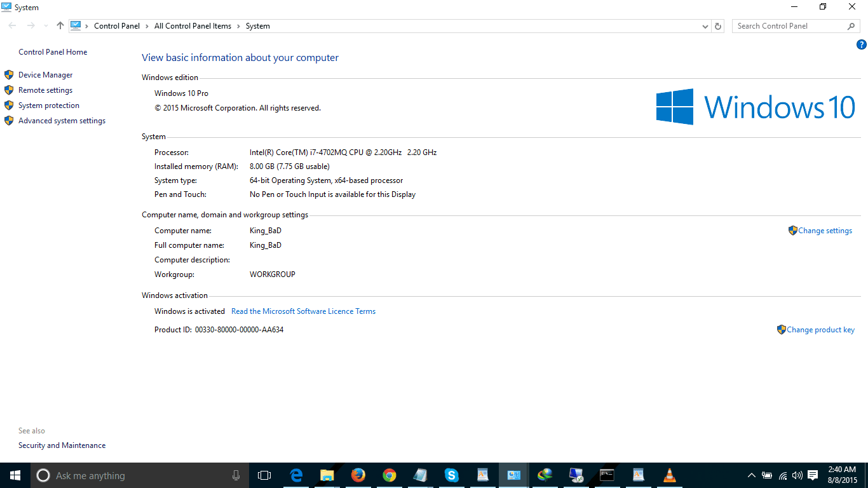
Task: Show hidden system tray icons
Action: (x=752, y=475)
